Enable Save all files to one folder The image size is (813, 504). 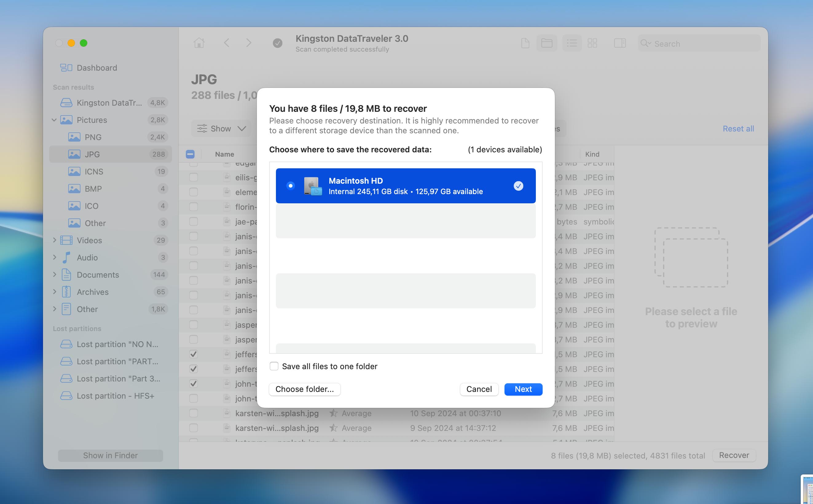(x=274, y=366)
